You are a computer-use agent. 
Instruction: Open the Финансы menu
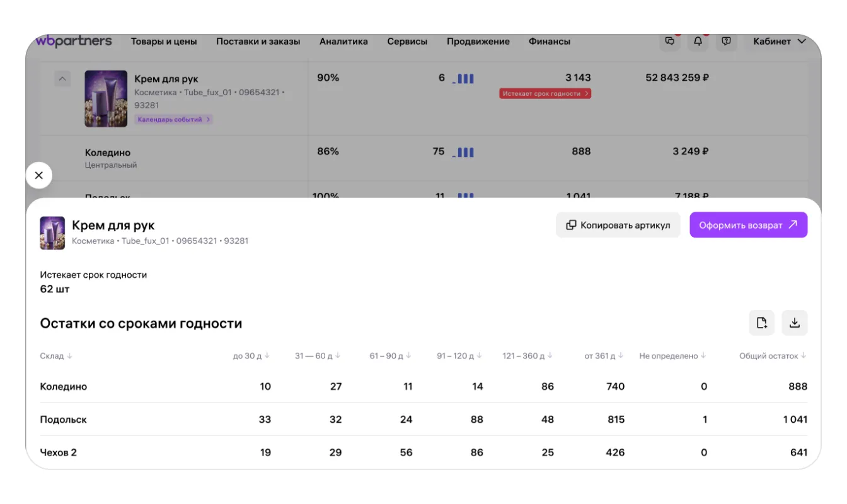pos(550,42)
